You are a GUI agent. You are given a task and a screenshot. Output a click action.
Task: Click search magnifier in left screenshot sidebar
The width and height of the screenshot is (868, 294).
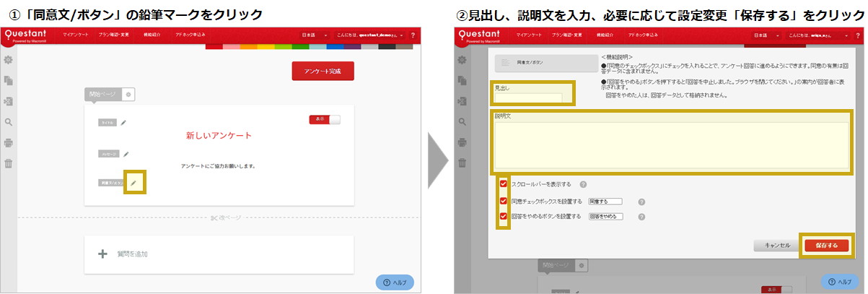[9, 122]
